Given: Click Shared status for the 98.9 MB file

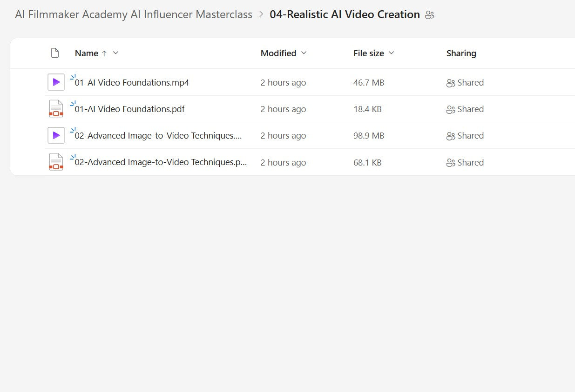Looking at the screenshot, I should (470, 136).
